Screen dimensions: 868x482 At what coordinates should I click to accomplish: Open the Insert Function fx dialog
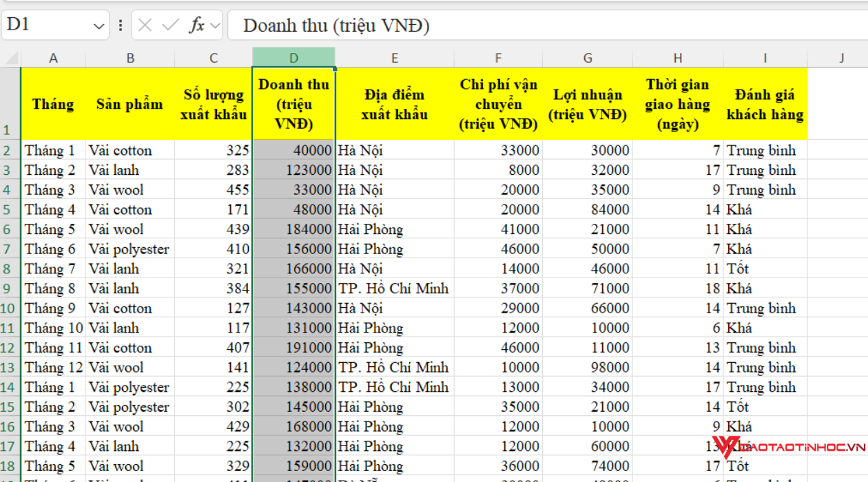tap(196, 25)
